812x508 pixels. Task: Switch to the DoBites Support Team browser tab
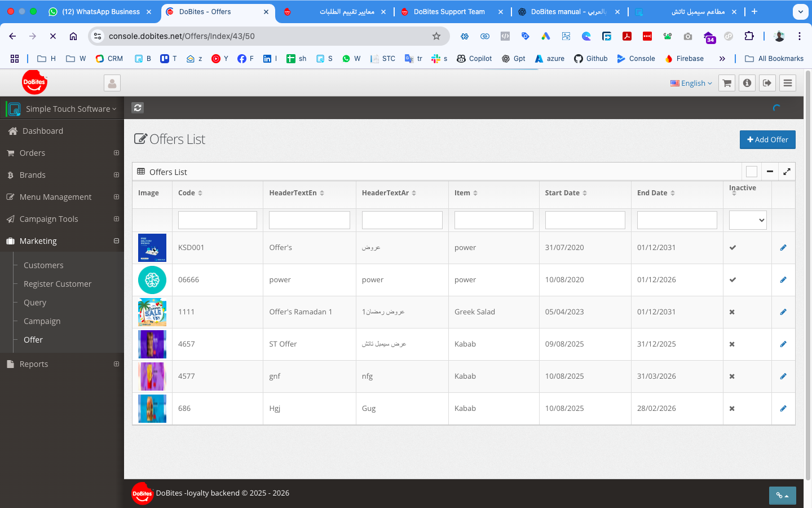(449, 11)
